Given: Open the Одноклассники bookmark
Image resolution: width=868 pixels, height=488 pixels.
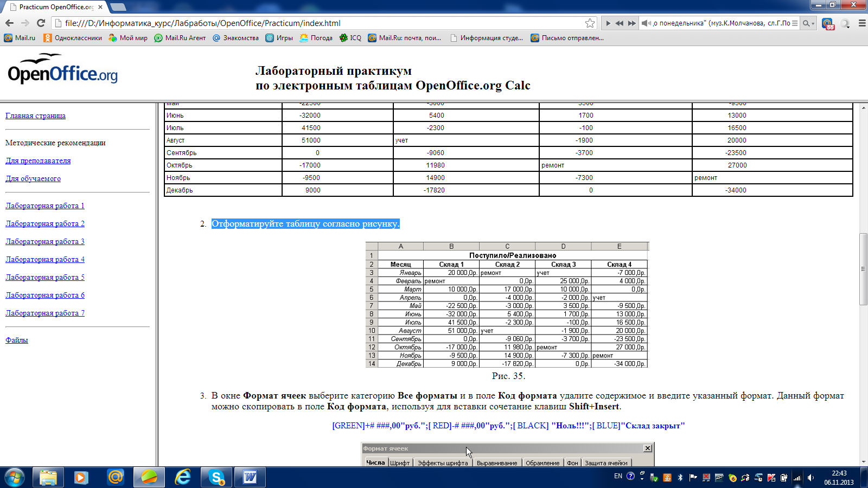Looking at the screenshot, I should [73, 38].
